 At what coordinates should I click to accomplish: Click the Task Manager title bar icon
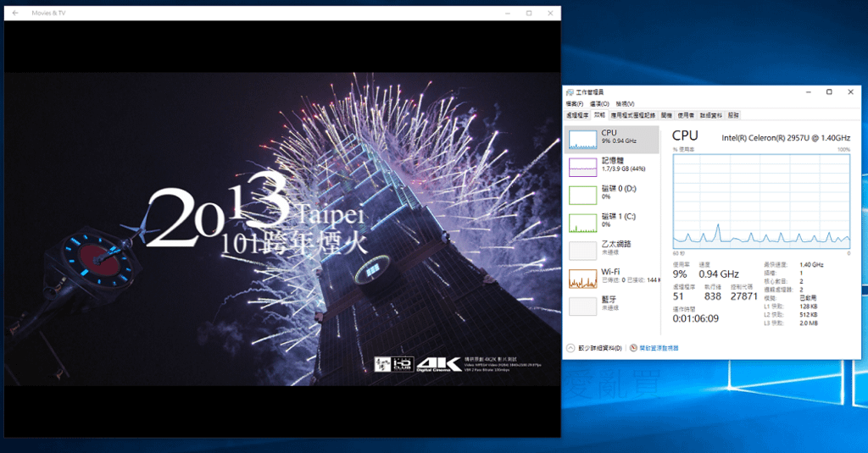570,92
